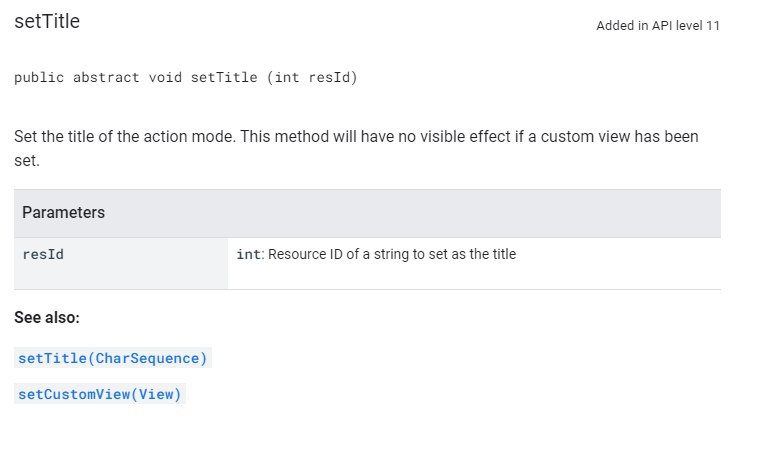The width and height of the screenshot is (759, 463).
Task: Click the word 'set.' ending the description
Action: click(x=27, y=161)
